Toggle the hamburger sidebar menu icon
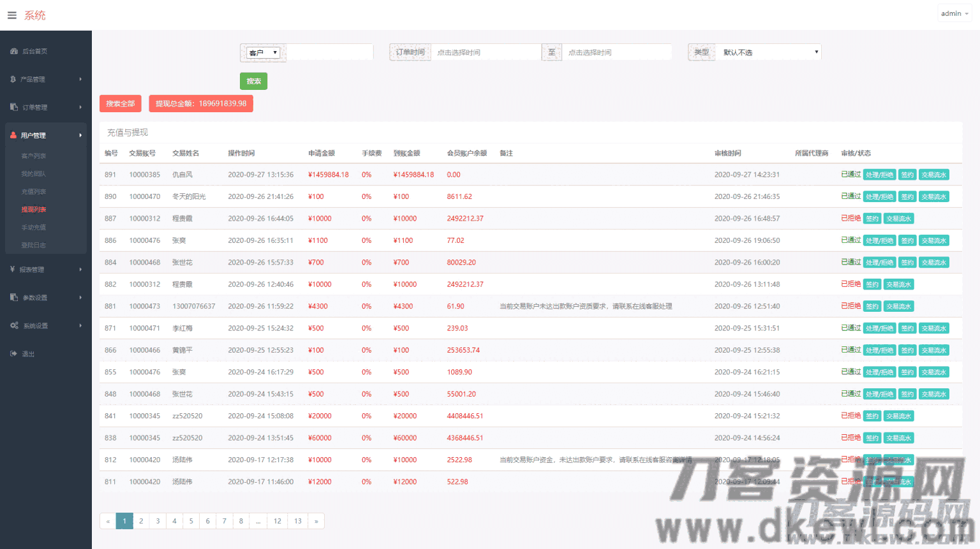 coord(12,15)
